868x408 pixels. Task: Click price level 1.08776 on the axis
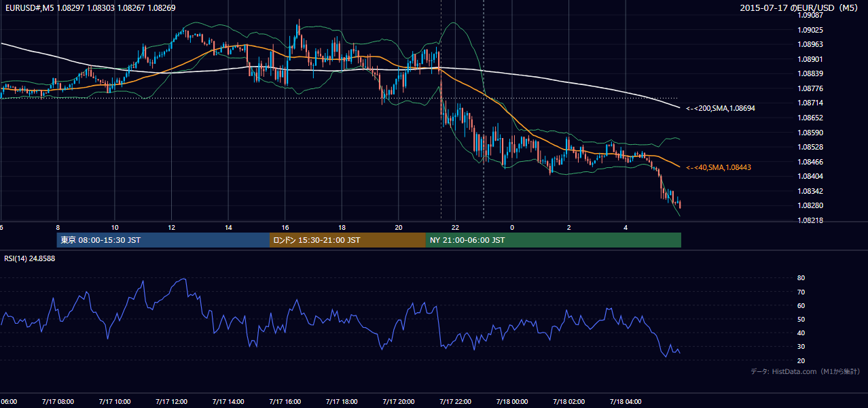click(811, 88)
